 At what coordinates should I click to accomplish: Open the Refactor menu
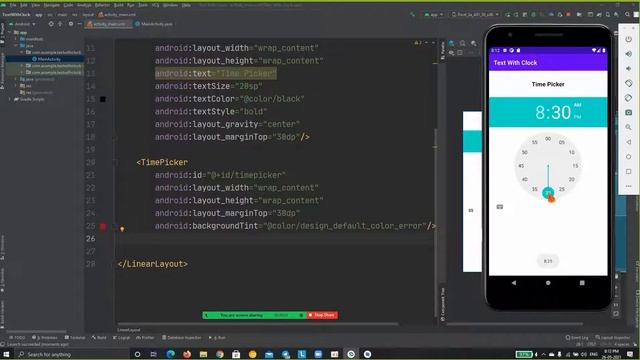102,5
